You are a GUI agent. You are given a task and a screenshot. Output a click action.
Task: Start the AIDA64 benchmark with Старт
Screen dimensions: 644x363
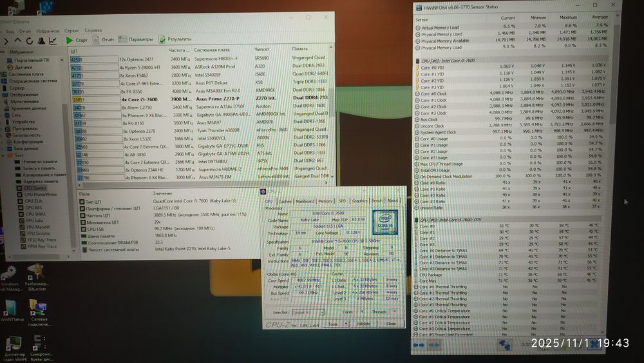[x=77, y=40]
